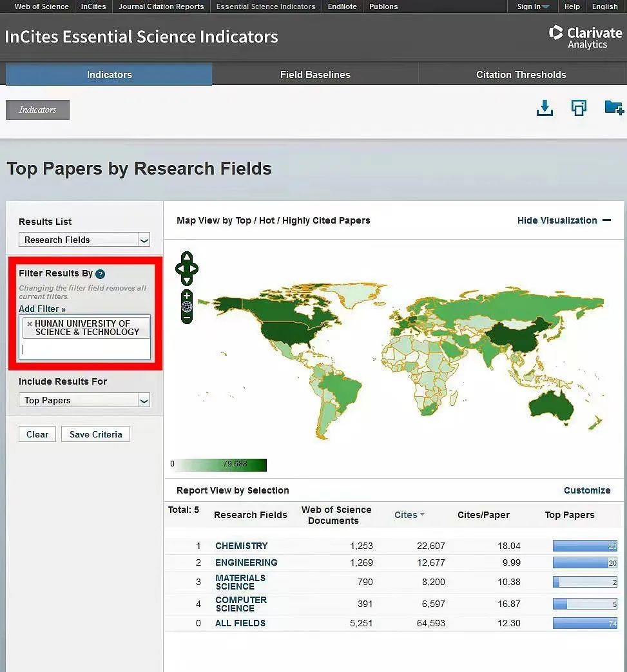Reset map view with globe icon
627x672 pixels.
click(x=187, y=307)
